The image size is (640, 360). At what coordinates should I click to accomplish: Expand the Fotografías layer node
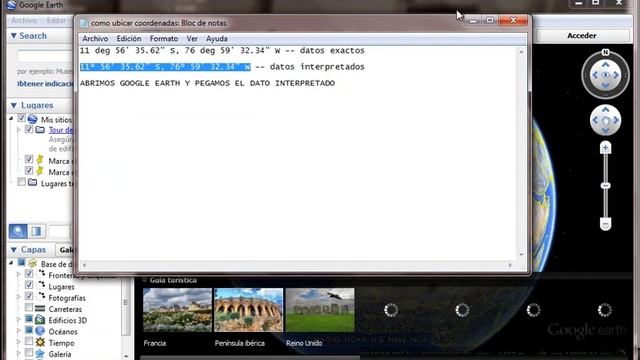pos(18,297)
